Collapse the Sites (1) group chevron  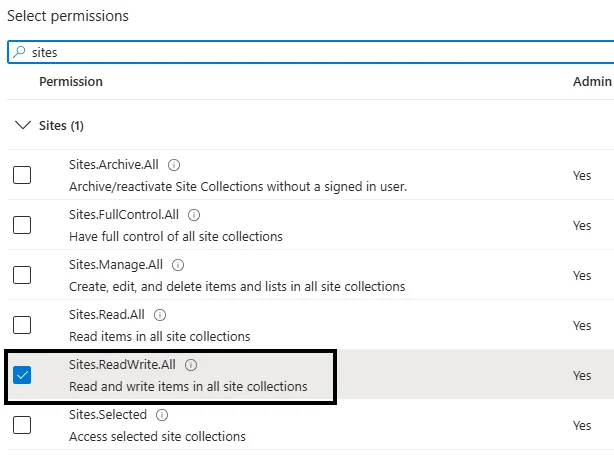pos(22,125)
